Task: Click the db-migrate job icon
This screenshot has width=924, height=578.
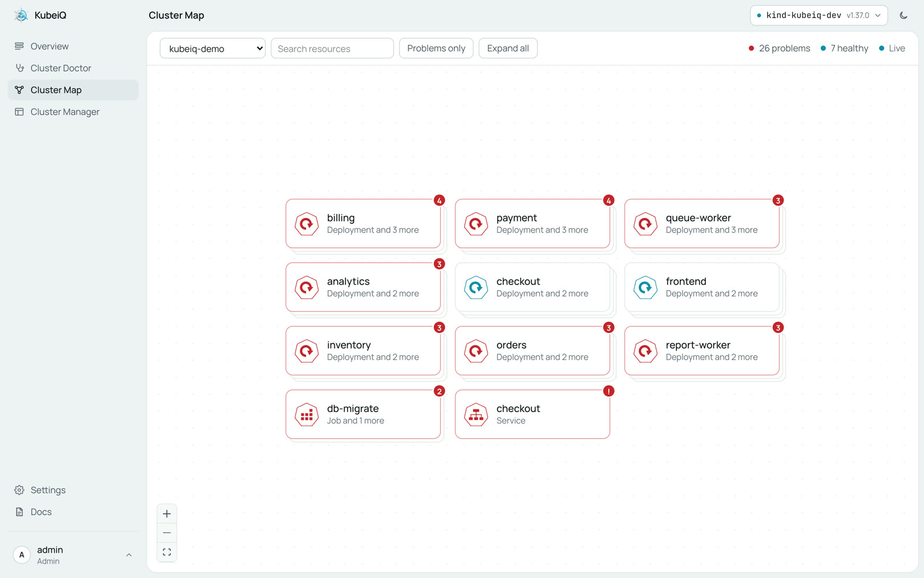Action: (x=307, y=414)
